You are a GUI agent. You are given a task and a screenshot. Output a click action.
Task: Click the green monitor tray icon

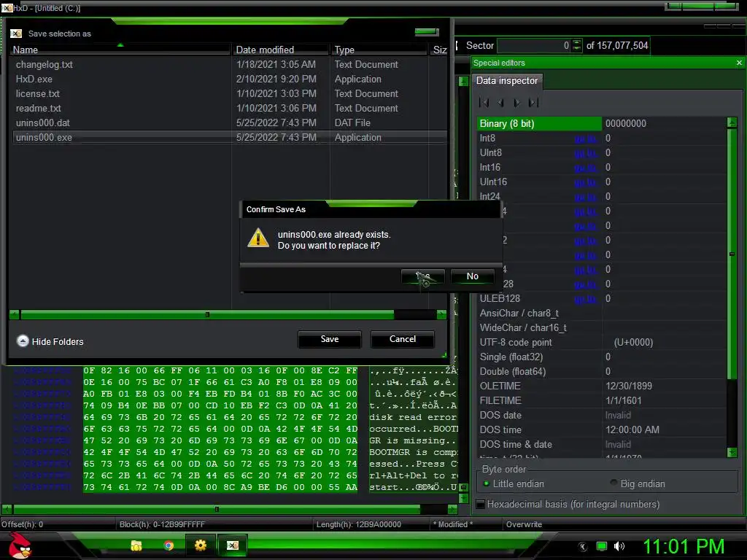[x=602, y=546]
